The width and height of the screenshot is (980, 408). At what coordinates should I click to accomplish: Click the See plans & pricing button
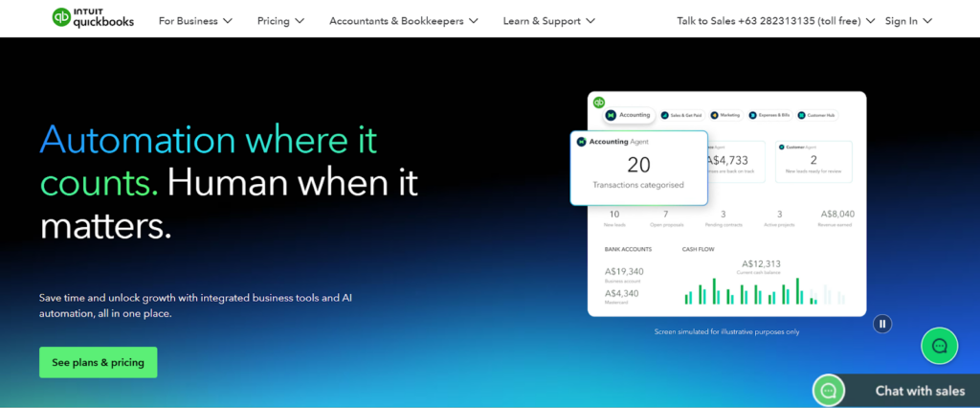tap(98, 362)
